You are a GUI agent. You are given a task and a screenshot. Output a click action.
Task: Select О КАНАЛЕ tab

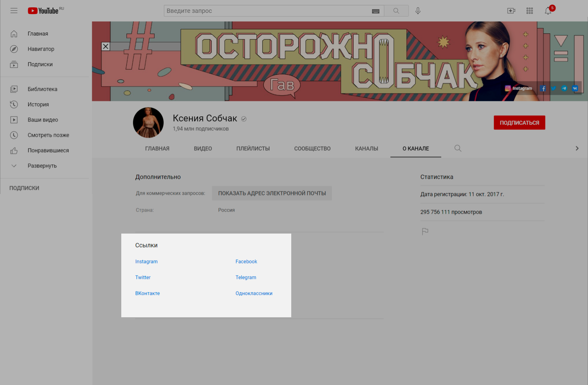416,149
